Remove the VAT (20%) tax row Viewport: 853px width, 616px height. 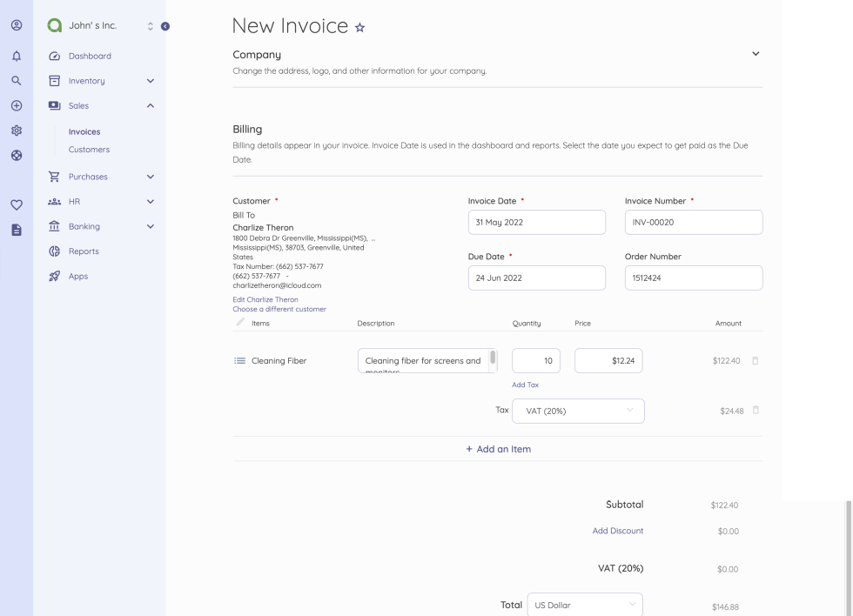(756, 411)
